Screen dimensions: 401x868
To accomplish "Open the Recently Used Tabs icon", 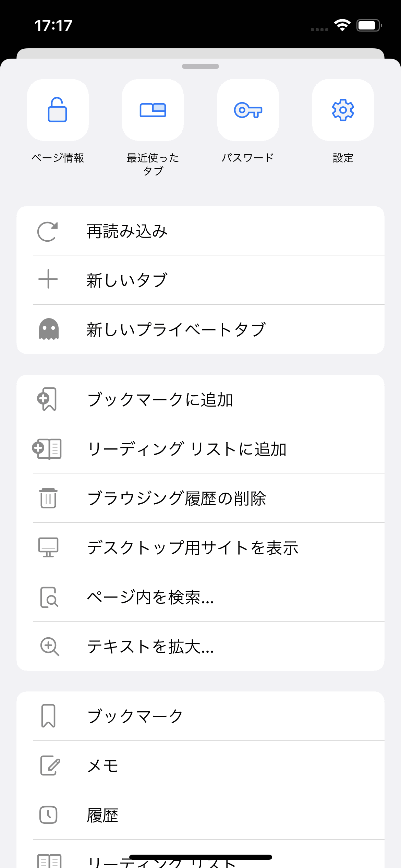I will (x=153, y=110).
